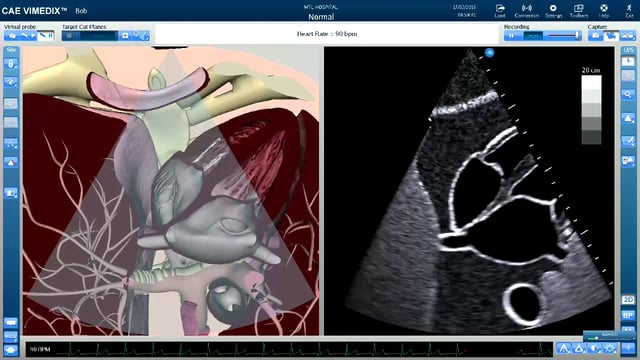
Task: Pause the recording with the pause button
Action: tap(511, 36)
